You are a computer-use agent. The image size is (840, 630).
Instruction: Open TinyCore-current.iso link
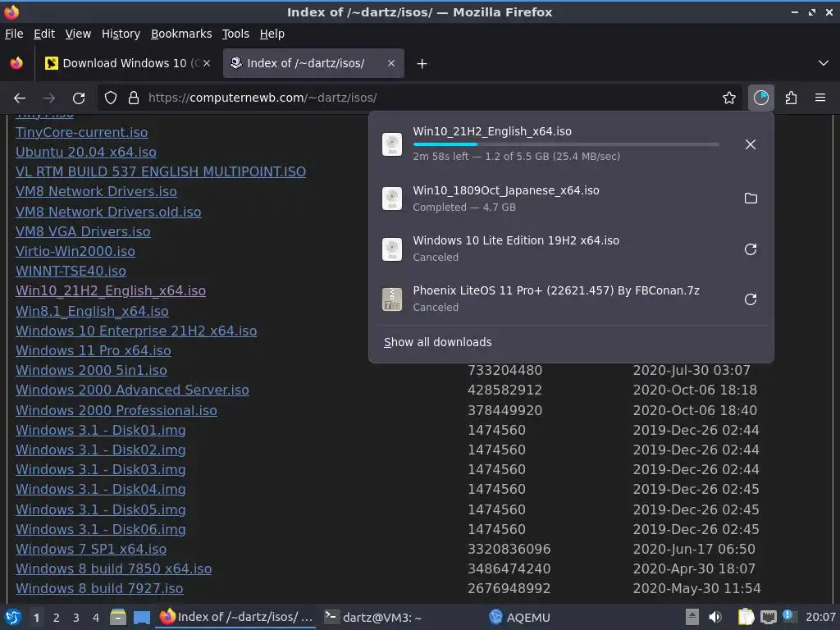[81, 132]
